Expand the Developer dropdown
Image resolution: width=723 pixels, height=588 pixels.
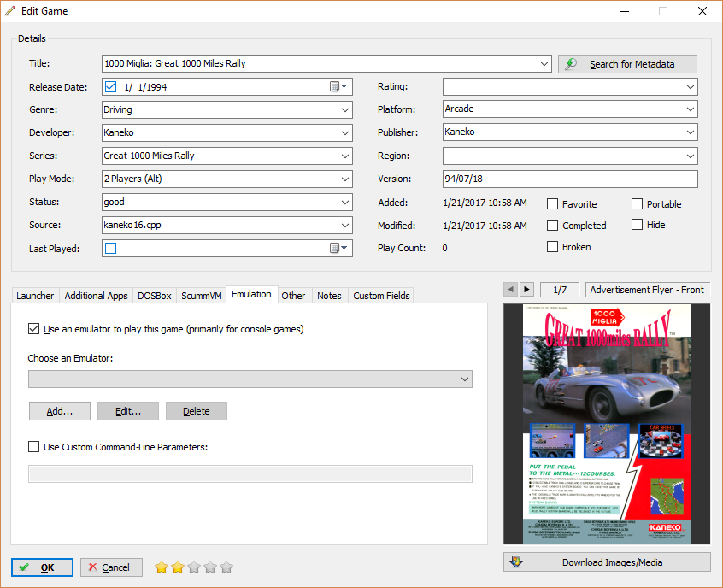click(x=345, y=132)
